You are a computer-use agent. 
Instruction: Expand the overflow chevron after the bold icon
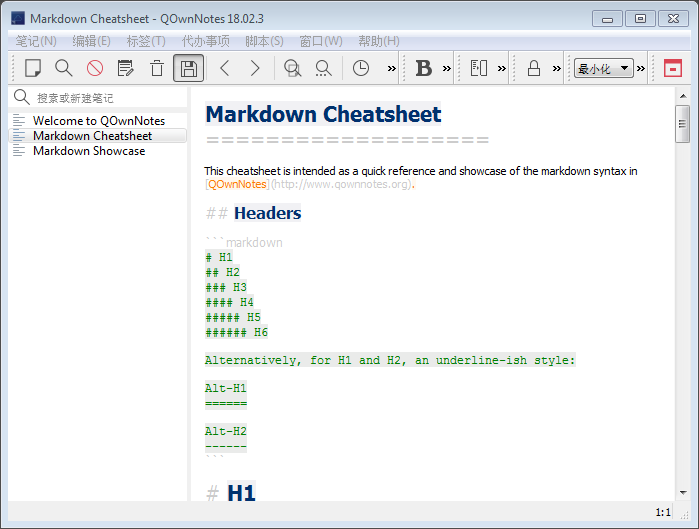[446, 68]
